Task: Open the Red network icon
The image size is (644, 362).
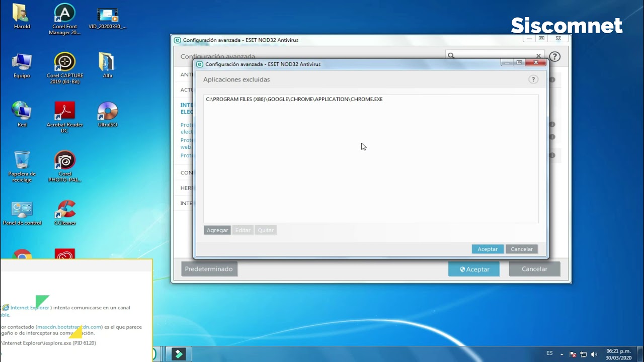Action: pyautogui.click(x=22, y=114)
